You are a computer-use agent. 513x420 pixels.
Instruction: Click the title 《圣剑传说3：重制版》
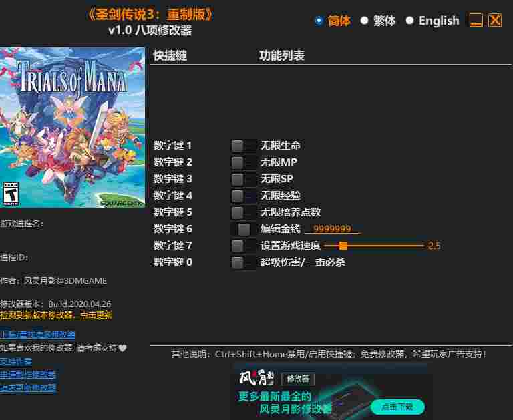click(150, 15)
